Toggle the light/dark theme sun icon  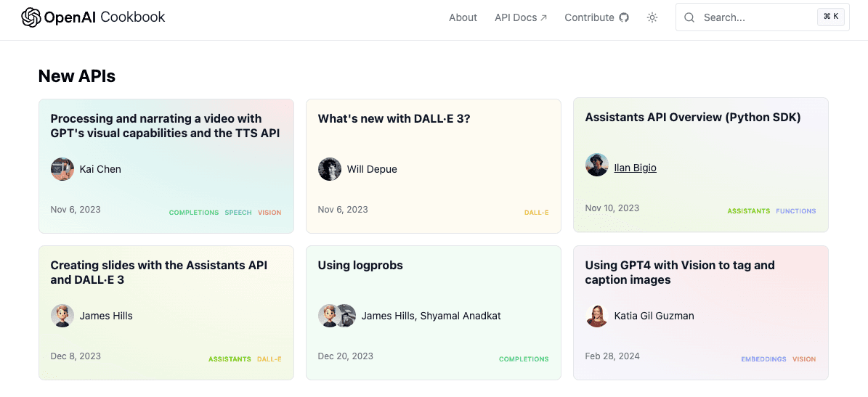[x=652, y=17]
